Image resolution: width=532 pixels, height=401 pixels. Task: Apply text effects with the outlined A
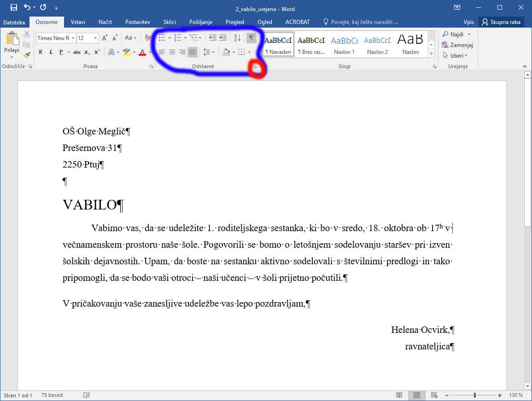(111, 52)
